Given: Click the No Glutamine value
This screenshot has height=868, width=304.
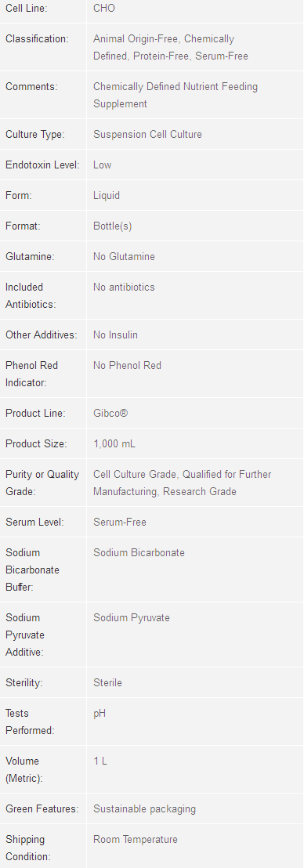Looking at the screenshot, I should click(x=124, y=257).
